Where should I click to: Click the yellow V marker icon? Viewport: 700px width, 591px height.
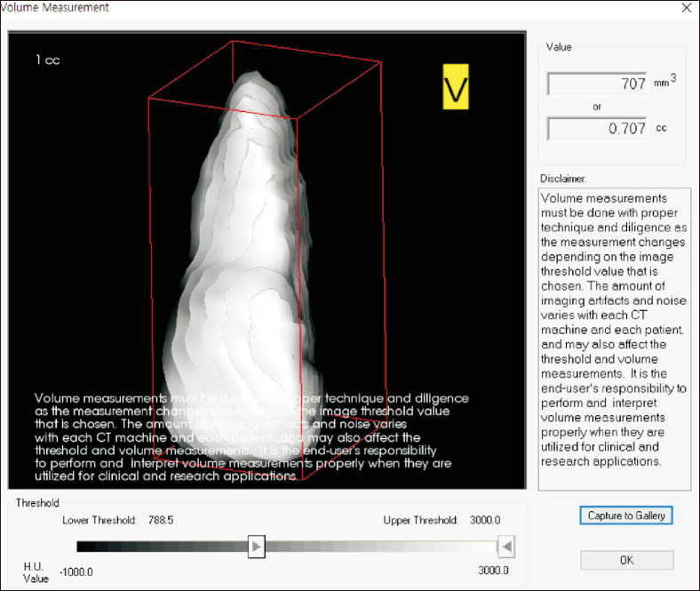(456, 87)
